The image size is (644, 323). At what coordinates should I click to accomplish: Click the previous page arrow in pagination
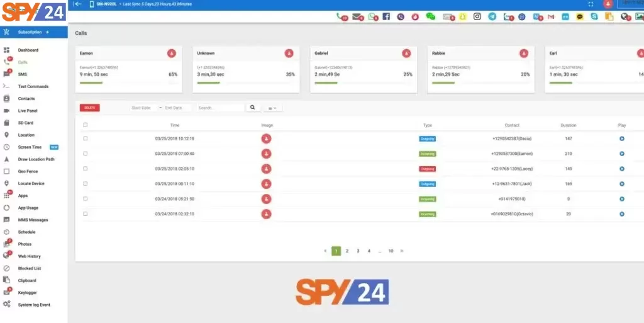[325, 251]
